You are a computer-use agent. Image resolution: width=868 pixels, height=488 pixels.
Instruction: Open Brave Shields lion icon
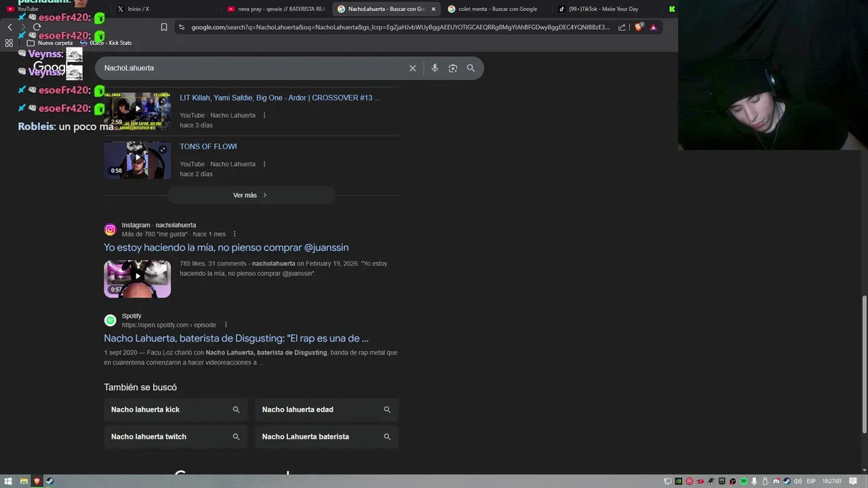pos(639,27)
